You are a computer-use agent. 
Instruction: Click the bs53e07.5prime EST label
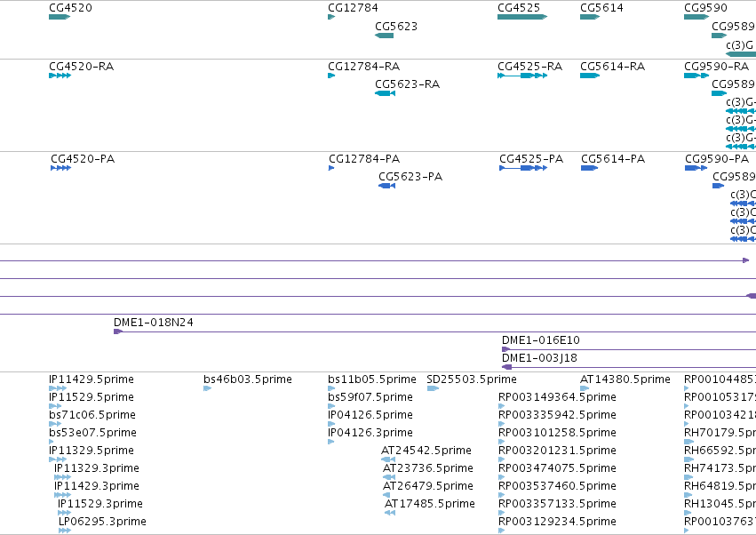coord(92,433)
